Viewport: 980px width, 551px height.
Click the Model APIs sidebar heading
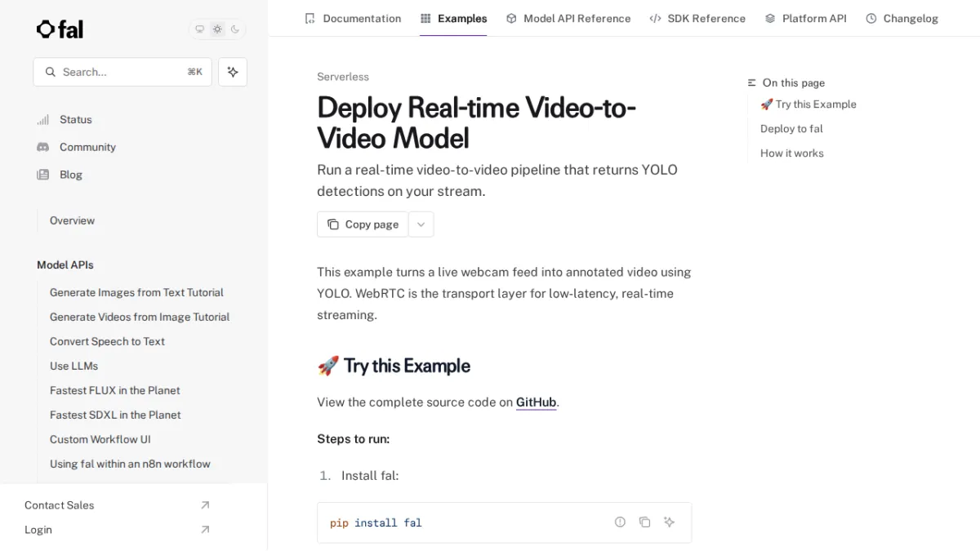tap(65, 264)
